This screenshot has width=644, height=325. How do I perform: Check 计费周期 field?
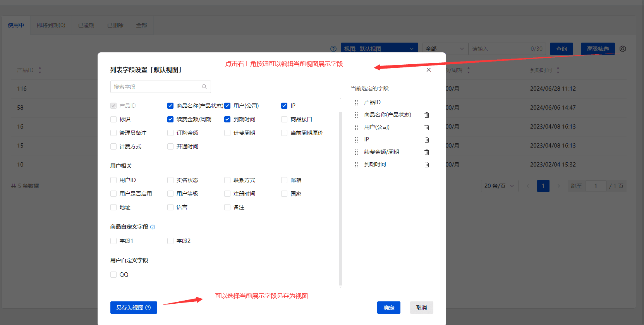click(x=227, y=133)
